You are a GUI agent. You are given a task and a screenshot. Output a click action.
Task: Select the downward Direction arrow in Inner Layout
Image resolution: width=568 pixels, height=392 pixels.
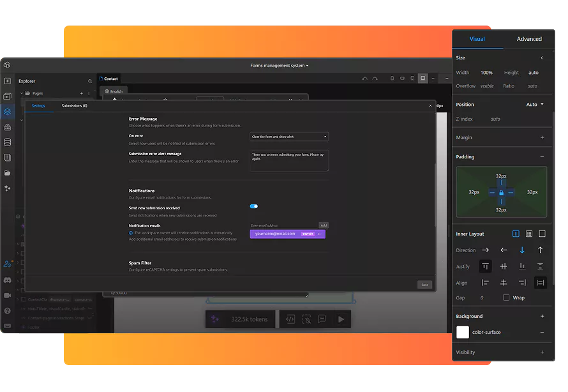click(522, 250)
